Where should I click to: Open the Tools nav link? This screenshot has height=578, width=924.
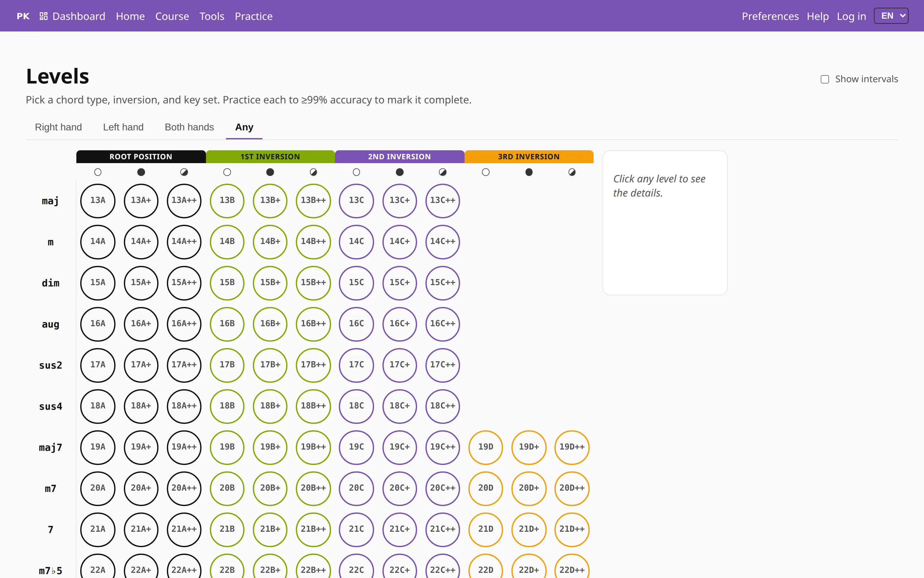click(212, 16)
